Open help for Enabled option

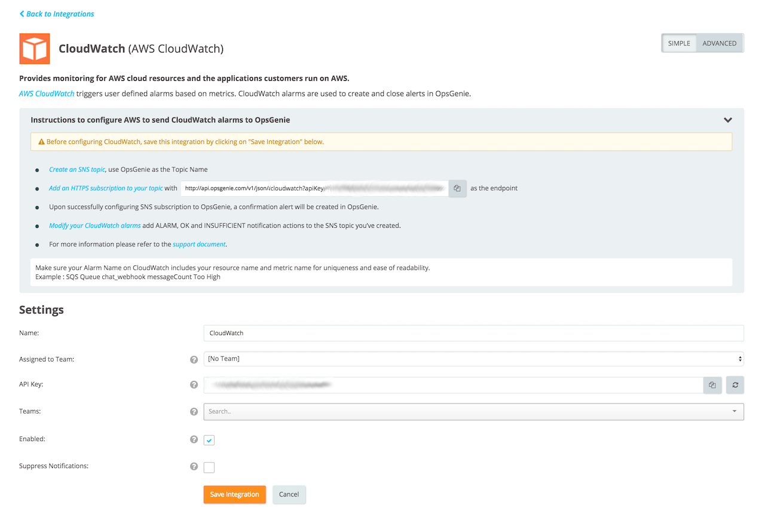click(x=194, y=439)
